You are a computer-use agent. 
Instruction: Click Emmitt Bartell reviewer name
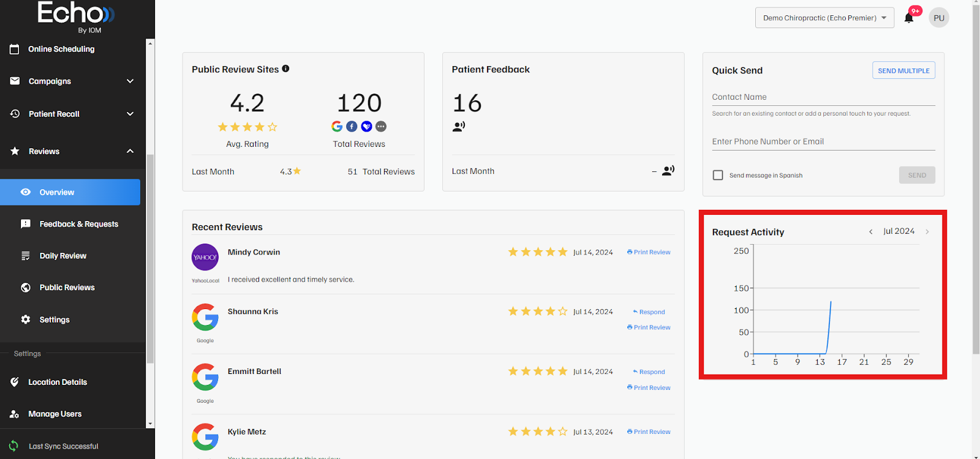coord(254,371)
